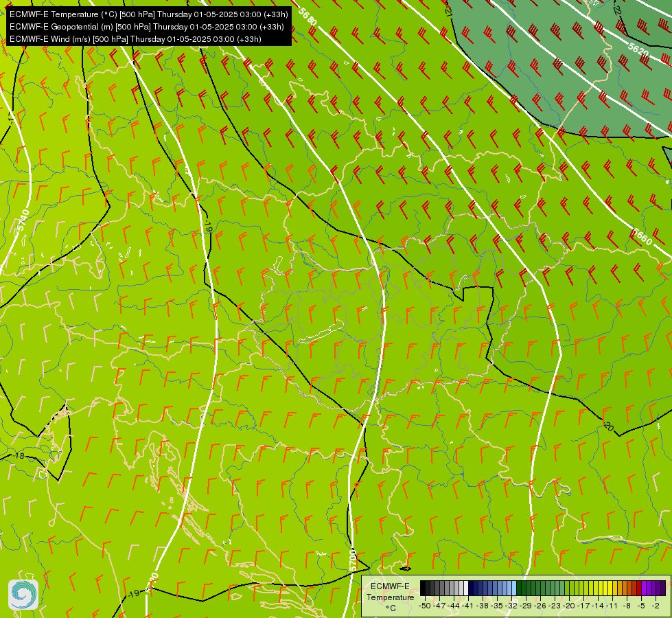Image resolution: width=672 pixels, height=618 pixels.
Task: Click the -11 legend tick label
Action: pos(612,606)
